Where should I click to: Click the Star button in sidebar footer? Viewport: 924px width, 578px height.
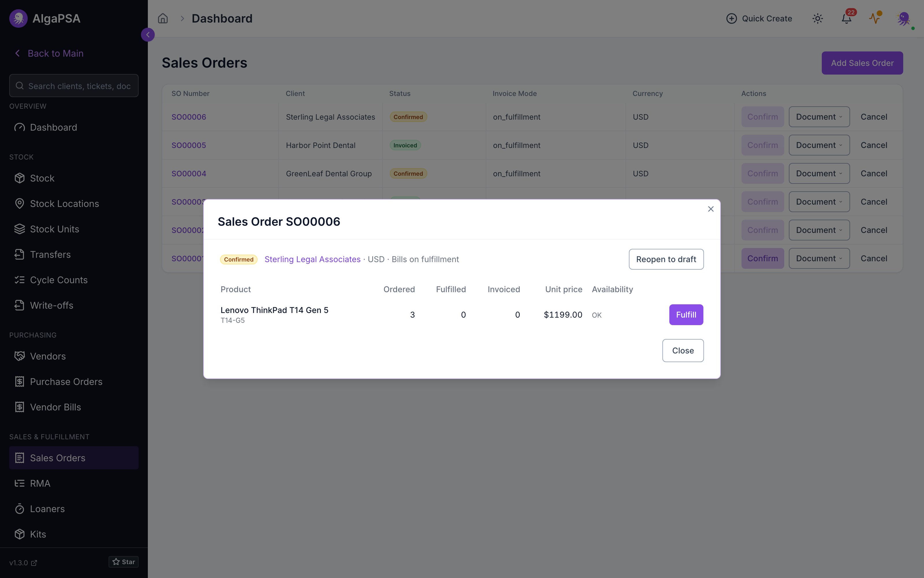pos(124,562)
